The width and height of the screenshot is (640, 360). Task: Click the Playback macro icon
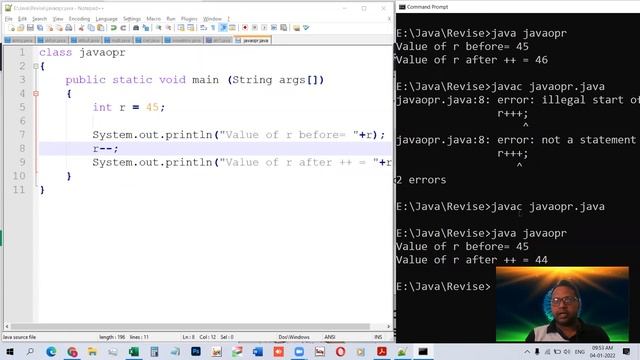[264, 28]
